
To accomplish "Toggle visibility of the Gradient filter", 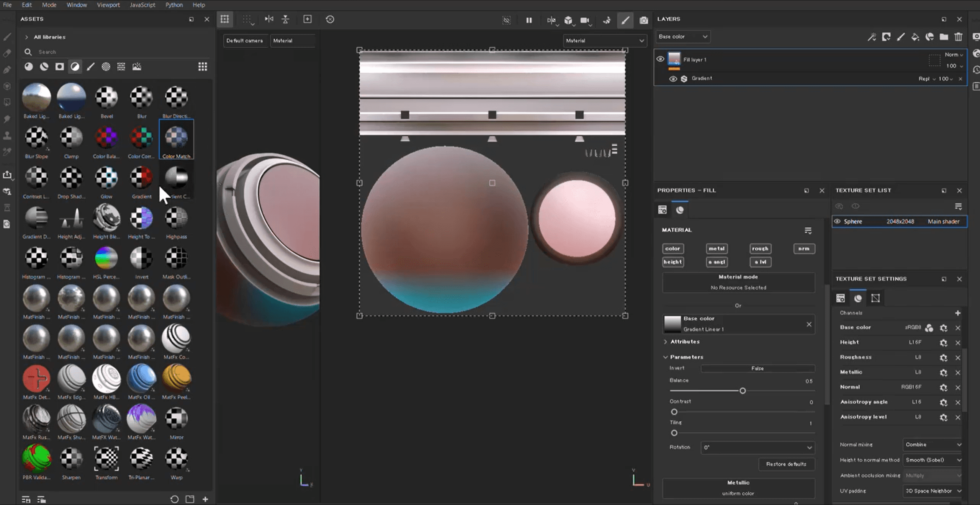I will 673,79.
